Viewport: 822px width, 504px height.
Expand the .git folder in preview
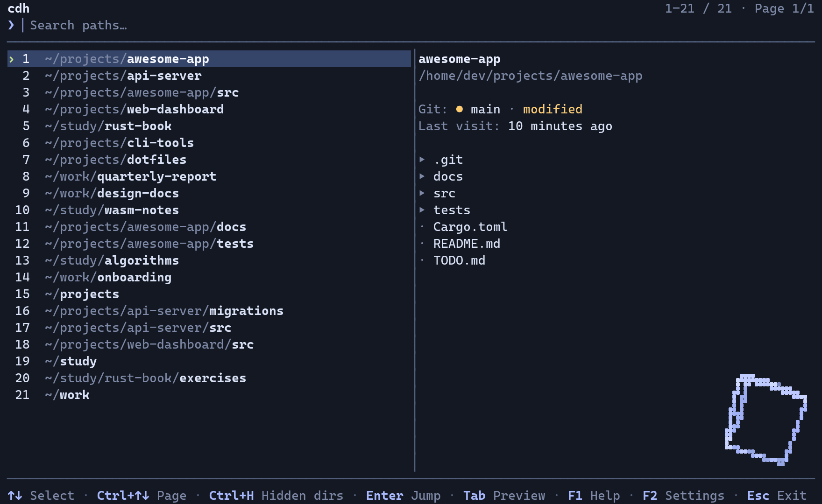tap(441, 160)
